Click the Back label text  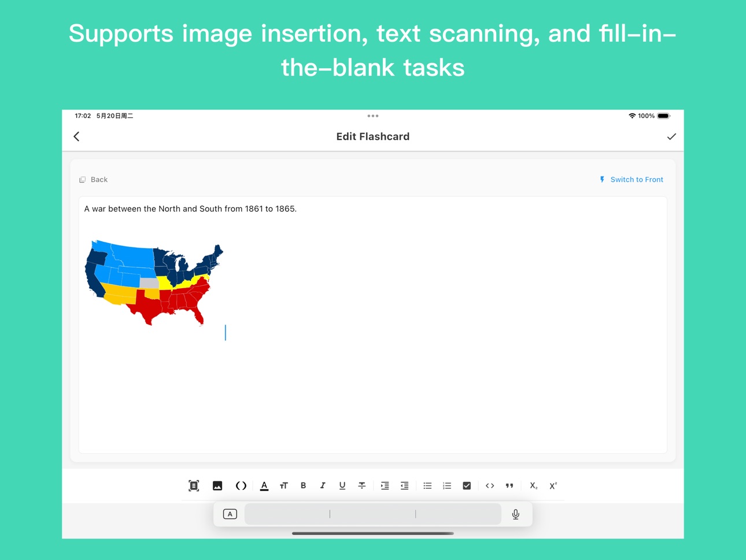pyautogui.click(x=99, y=179)
